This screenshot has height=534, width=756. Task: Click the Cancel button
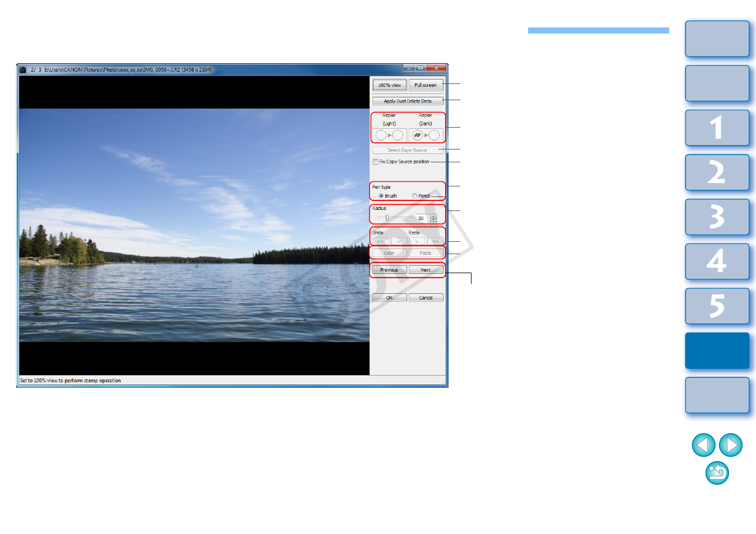(x=426, y=298)
